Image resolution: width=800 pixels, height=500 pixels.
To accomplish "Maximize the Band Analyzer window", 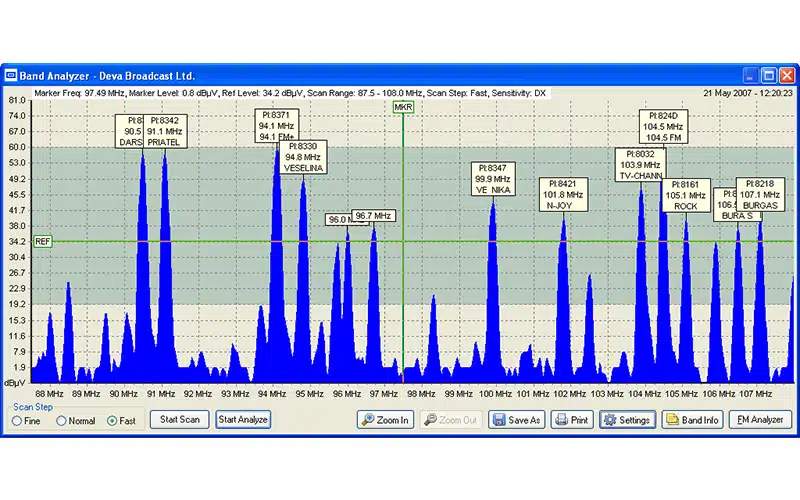I will 768,76.
